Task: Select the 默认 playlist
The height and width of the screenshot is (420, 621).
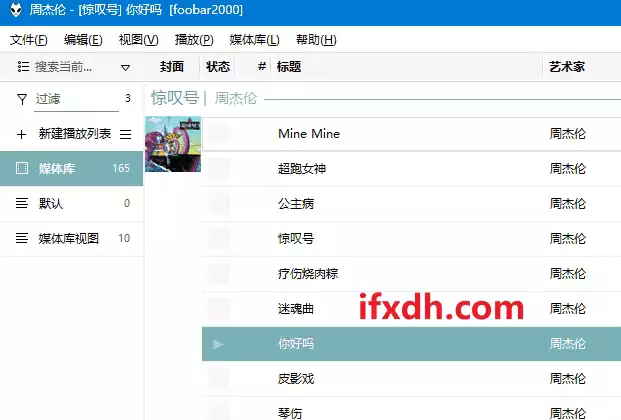Action: coord(71,204)
